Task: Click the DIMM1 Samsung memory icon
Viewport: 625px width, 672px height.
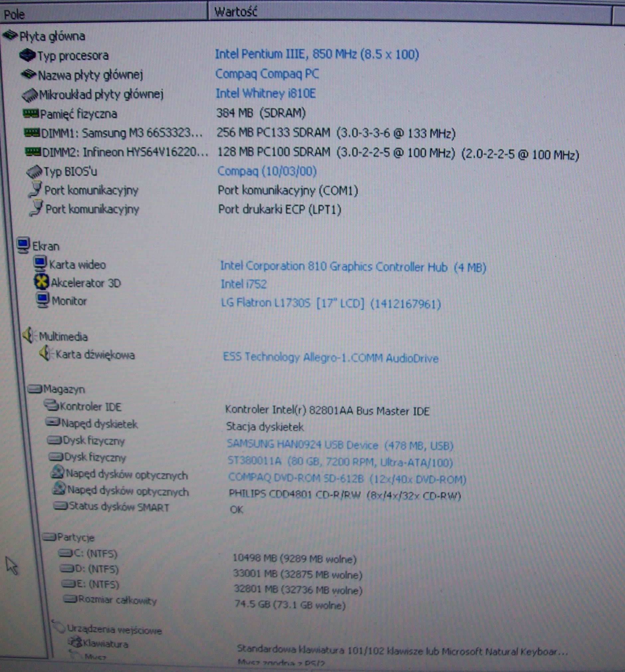Action: [x=32, y=132]
